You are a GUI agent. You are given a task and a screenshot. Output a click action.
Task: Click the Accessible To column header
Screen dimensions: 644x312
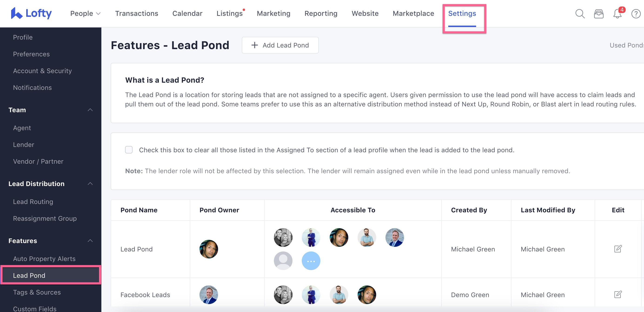(x=353, y=210)
